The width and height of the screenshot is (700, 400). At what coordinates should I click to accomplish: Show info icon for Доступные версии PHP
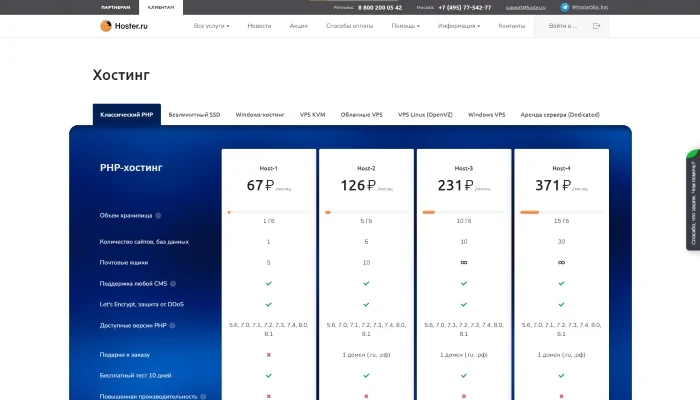[x=172, y=325]
